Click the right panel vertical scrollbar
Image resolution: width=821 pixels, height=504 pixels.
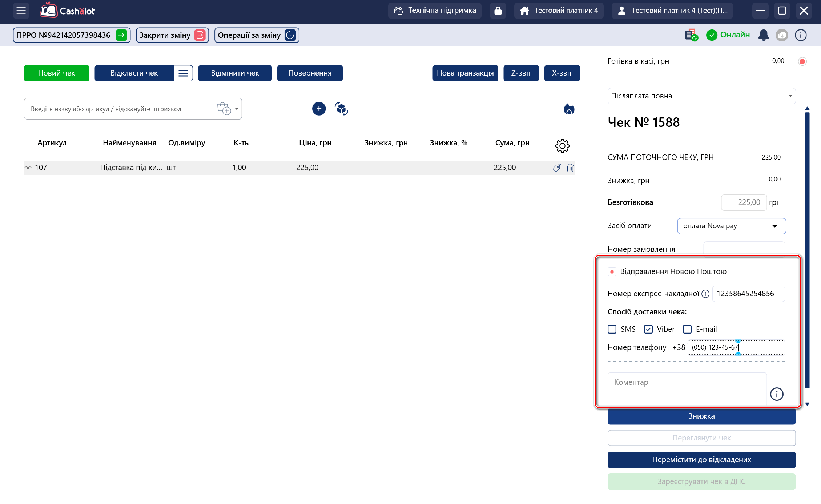[x=807, y=251]
